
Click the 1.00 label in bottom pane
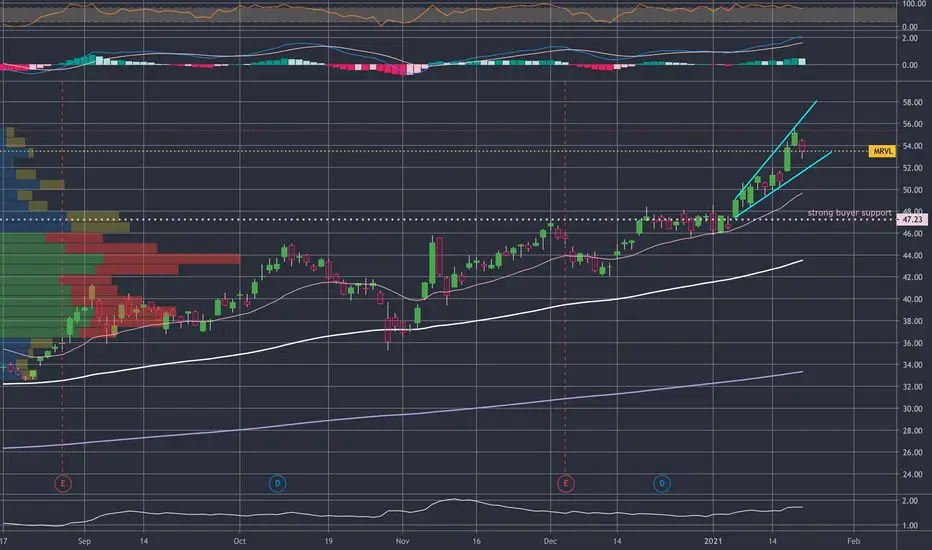(910, 526)
